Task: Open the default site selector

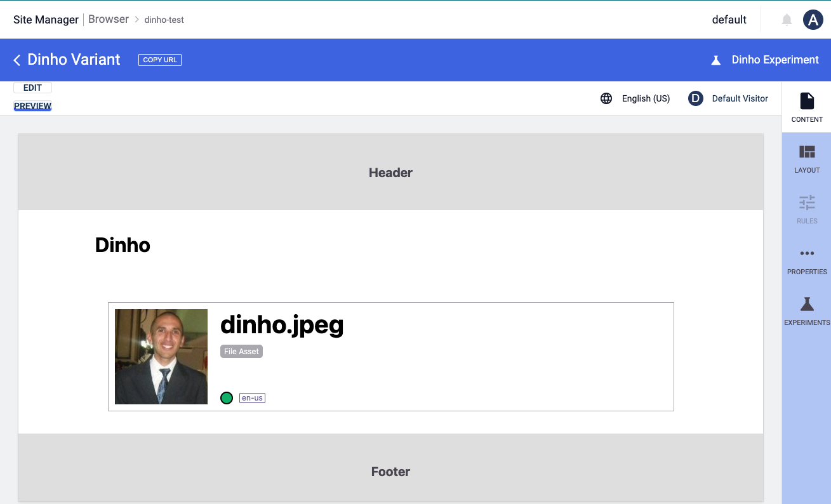Action: (x=729, y=19)
